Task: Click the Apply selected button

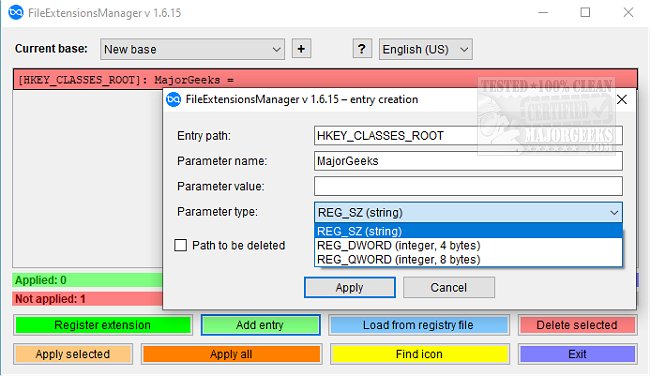Action: [73, 354]
